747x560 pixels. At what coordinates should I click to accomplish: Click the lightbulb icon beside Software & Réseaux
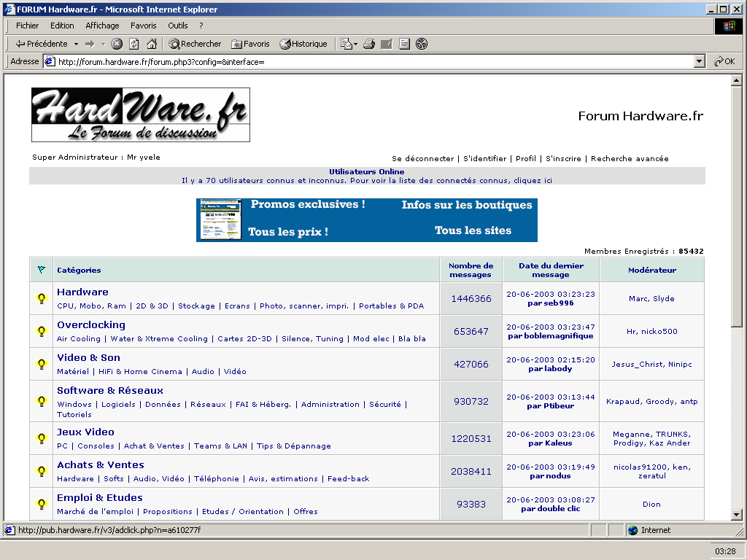pyautogui.click(x=42, y=402)
